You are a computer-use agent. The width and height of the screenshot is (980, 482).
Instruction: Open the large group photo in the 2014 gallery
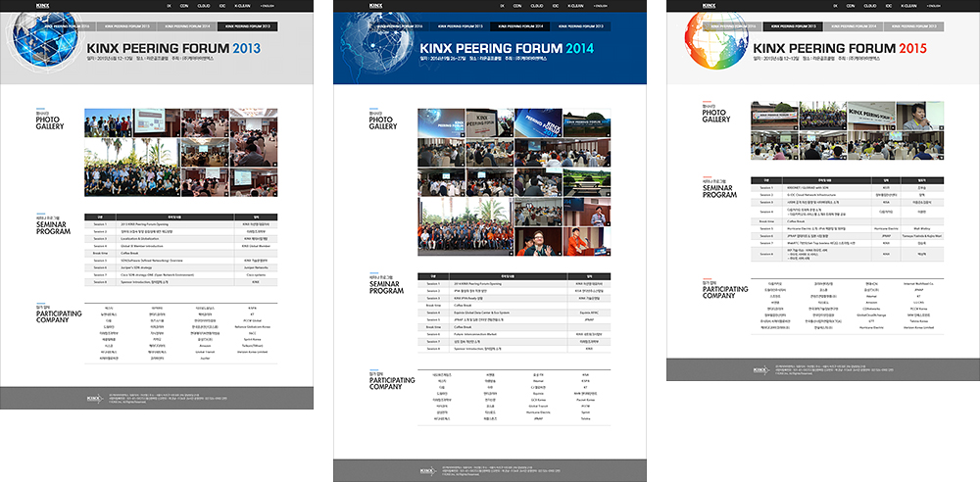click(x=465, y=226)
